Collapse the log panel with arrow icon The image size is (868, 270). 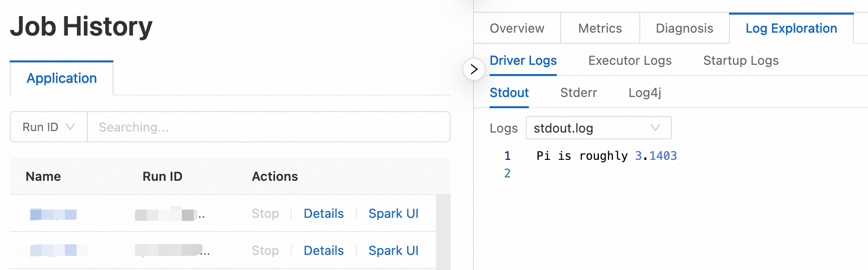pyautogui.click(x=473, y=69)
